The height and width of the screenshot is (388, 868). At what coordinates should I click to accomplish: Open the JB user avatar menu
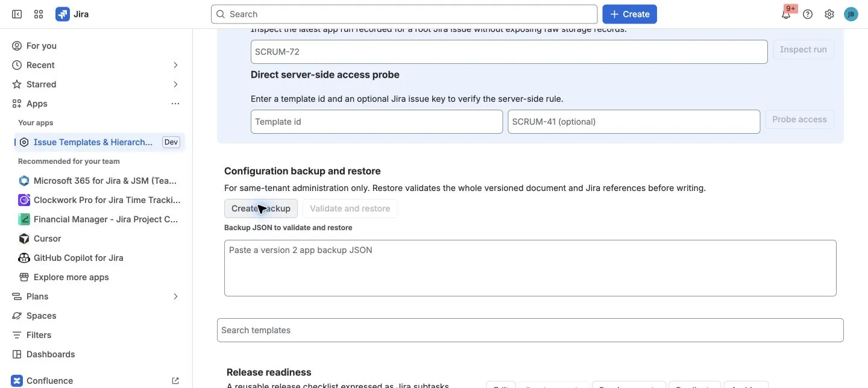[x=851, y=14]
